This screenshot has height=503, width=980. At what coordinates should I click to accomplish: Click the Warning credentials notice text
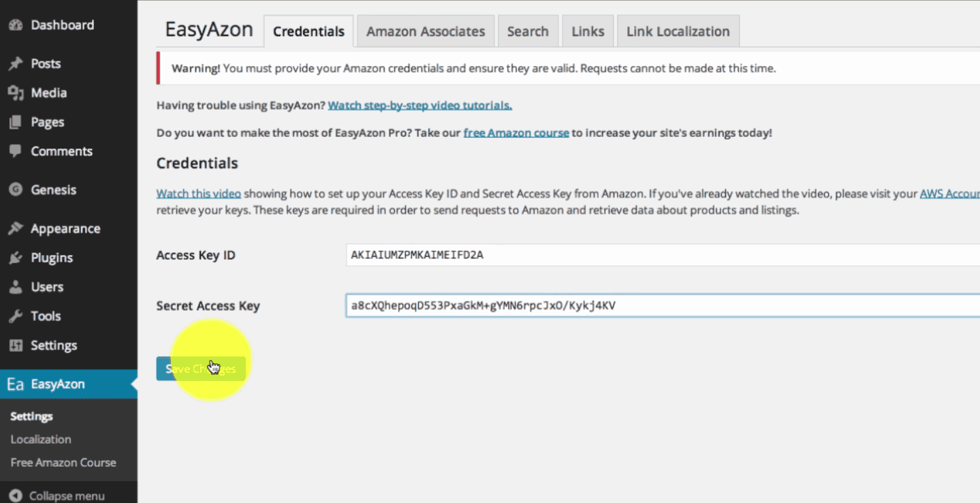tap(473, 68)
